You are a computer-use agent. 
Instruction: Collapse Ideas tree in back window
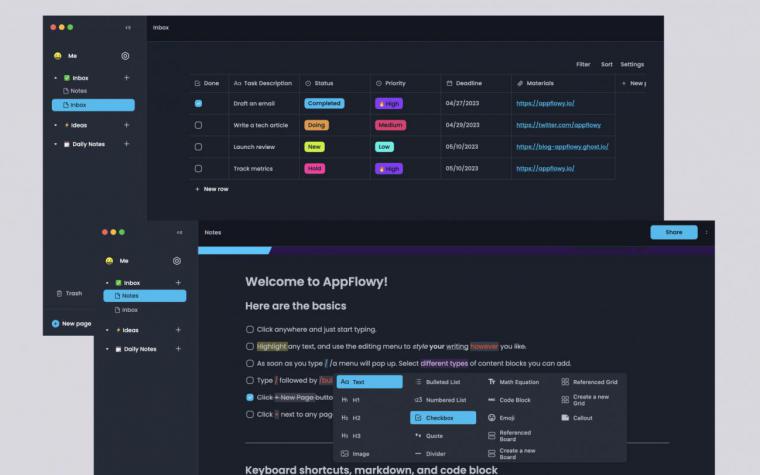[x=56, y=125]
